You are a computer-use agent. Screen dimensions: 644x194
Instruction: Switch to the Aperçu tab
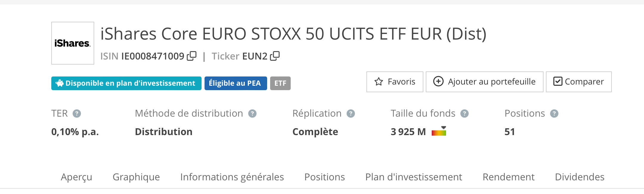click(x=76, y=177)
